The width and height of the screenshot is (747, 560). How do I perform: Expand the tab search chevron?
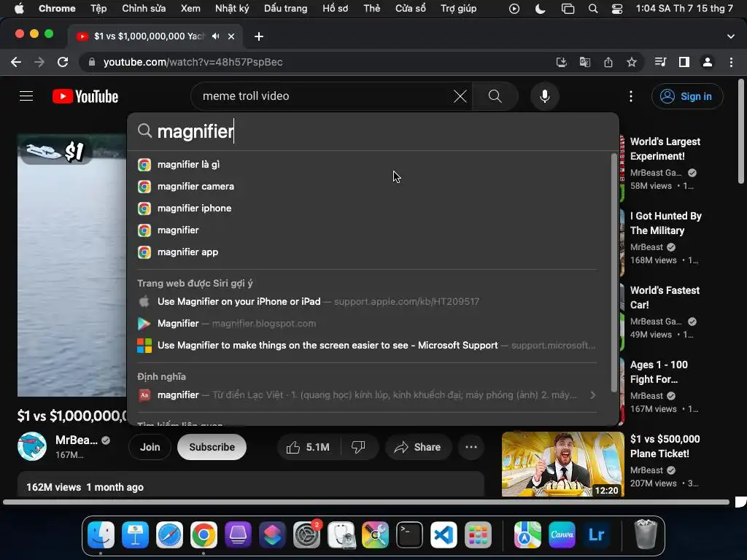click(x=731, y=36)
